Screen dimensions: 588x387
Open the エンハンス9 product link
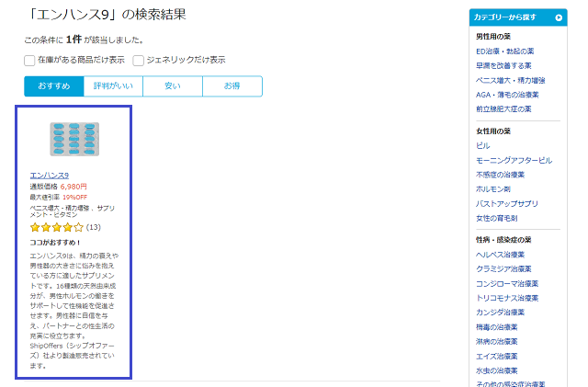pyautogui.click(x=49, y=176)
